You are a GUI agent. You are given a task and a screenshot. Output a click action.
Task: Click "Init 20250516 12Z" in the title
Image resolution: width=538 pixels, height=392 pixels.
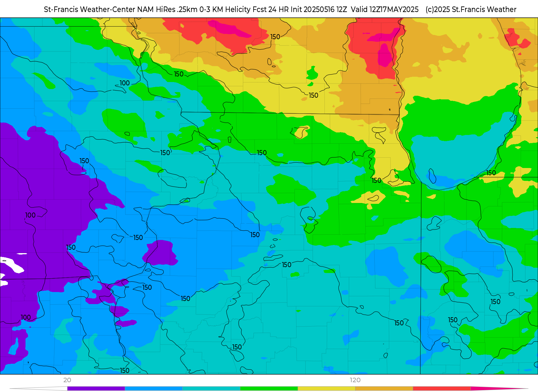click(319, 10)
